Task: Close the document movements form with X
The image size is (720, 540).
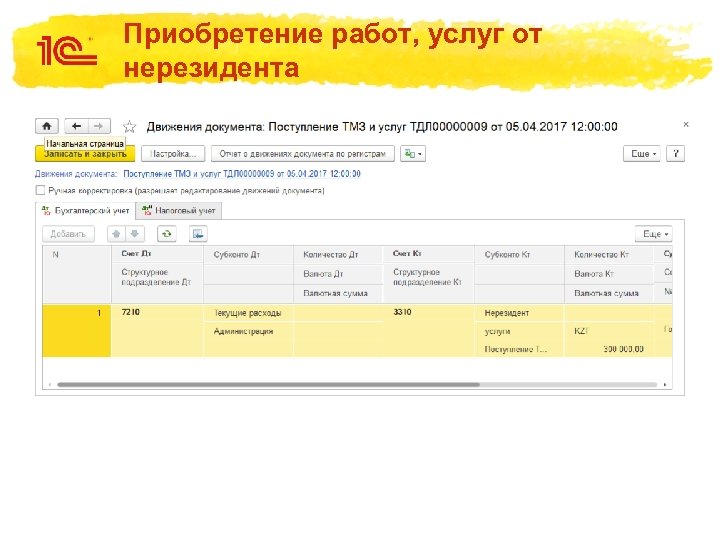Action: tap(686, 124)
